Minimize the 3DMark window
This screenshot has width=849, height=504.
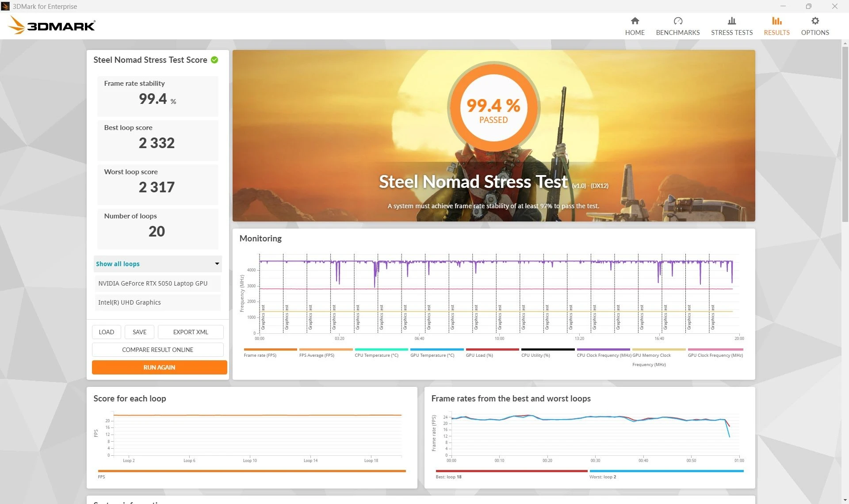783,6
